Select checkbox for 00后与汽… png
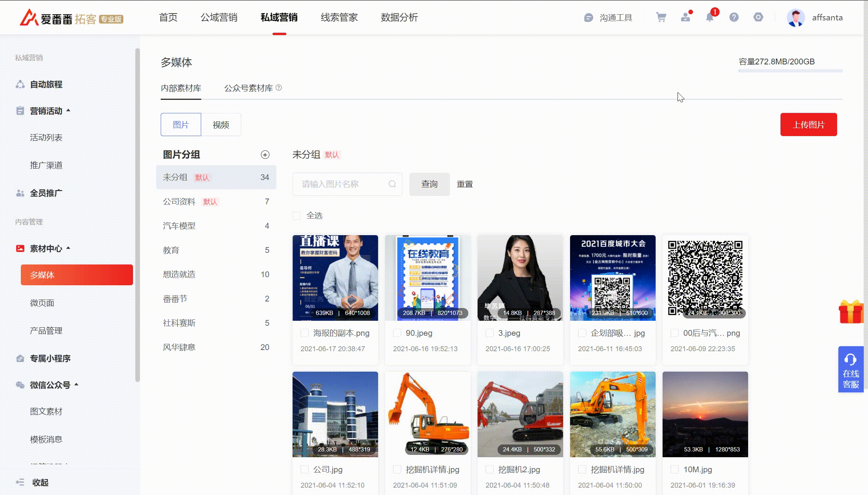 pyautogui.click(x=675, y=333)
